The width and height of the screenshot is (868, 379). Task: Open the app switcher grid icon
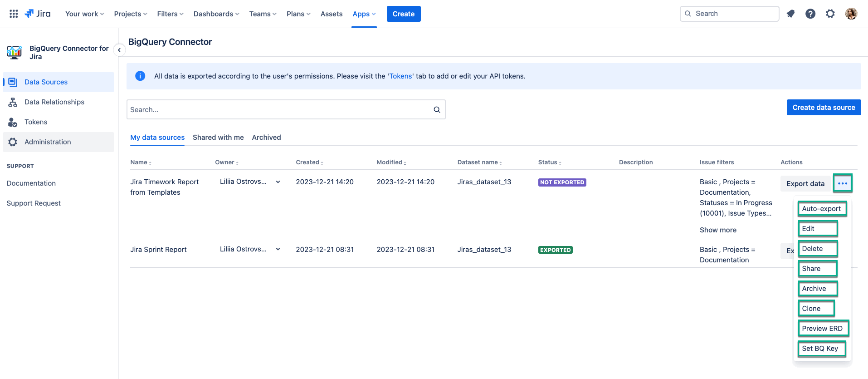click(x=14, y=14)
